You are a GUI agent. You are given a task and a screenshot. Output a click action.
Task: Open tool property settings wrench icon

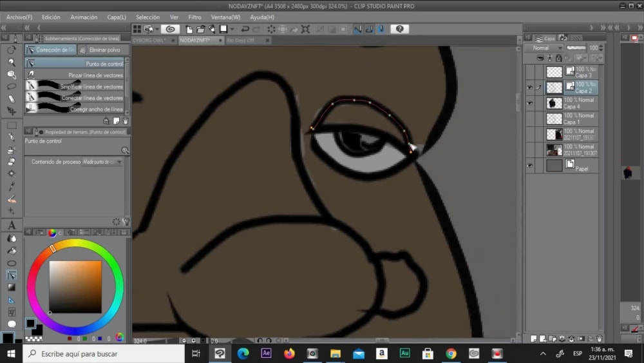[x=126, y=222]
